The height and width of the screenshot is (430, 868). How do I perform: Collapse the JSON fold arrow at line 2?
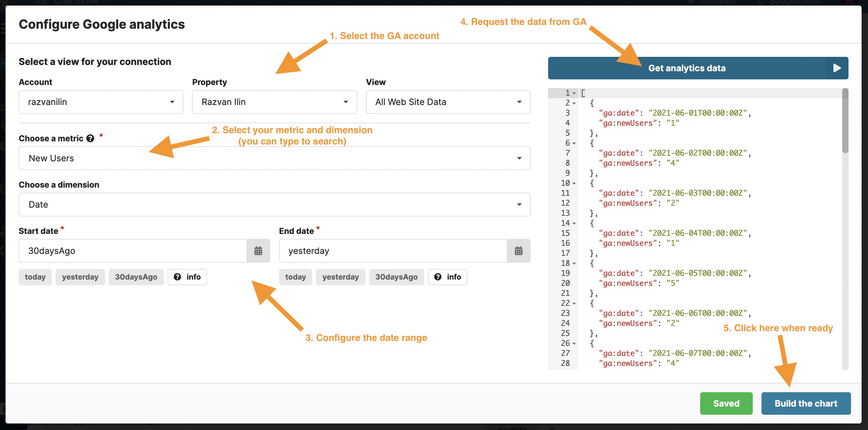point(574,103)
